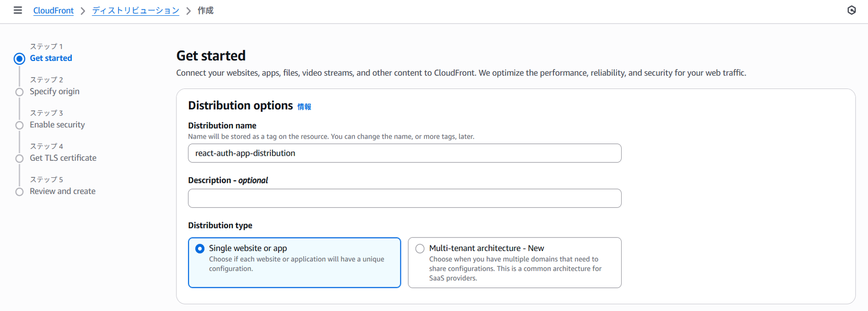Click the Distribution type label

[220, 225]
